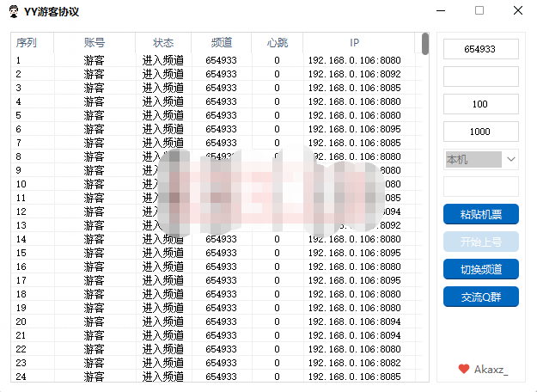Focus the channel field containing 654933
The image size is (537, 392).
click(x=481, y=49)
